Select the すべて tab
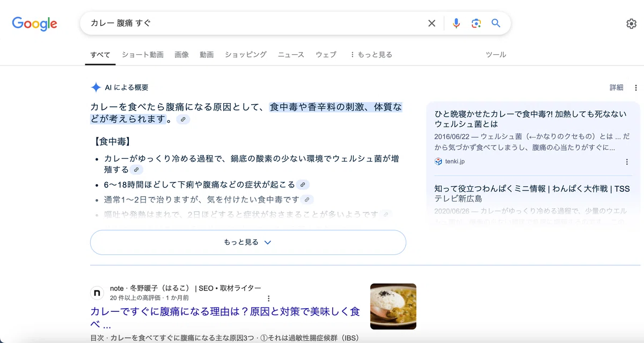Viewport: 644px width, 343px height. coord(100,55)
